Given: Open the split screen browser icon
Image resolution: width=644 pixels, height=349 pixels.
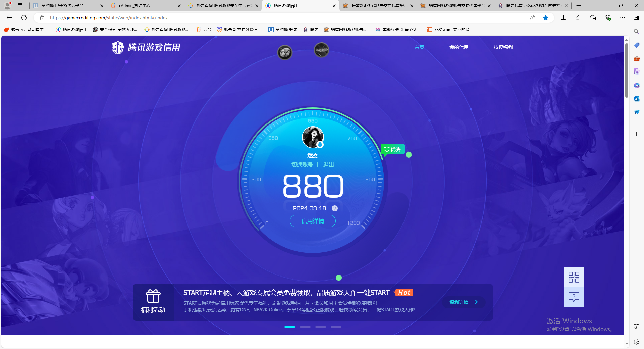Looking at the screenshot, I should (563, 18).
